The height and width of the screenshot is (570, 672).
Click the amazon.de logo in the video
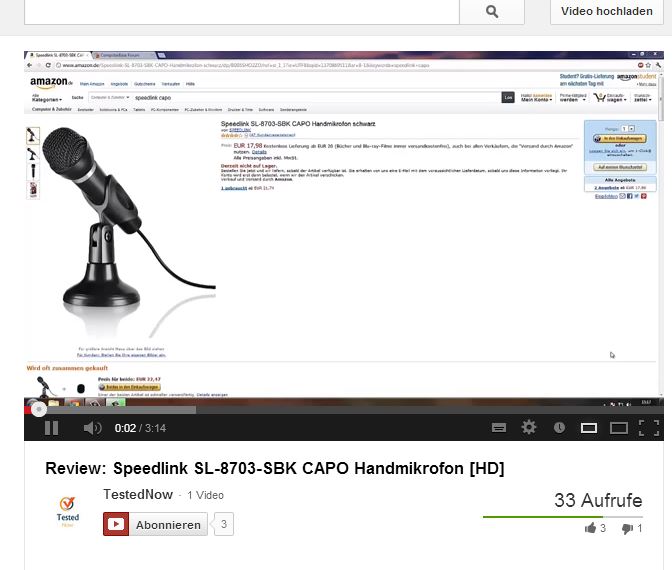tap(51, 82)
